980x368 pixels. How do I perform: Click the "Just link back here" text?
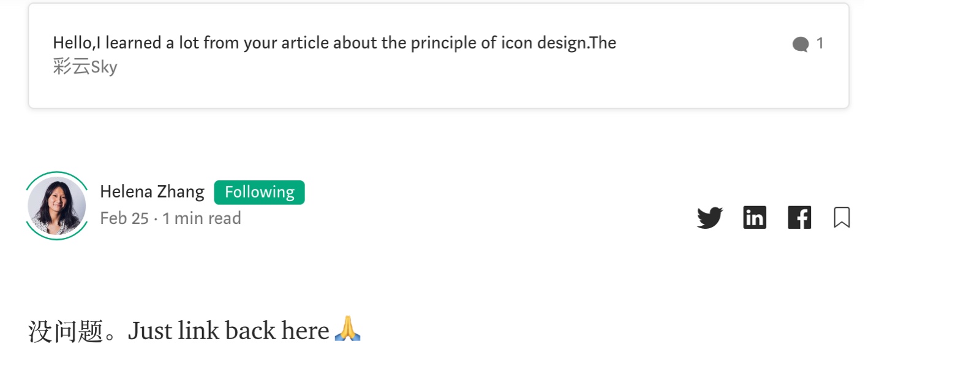coord(228,331)
